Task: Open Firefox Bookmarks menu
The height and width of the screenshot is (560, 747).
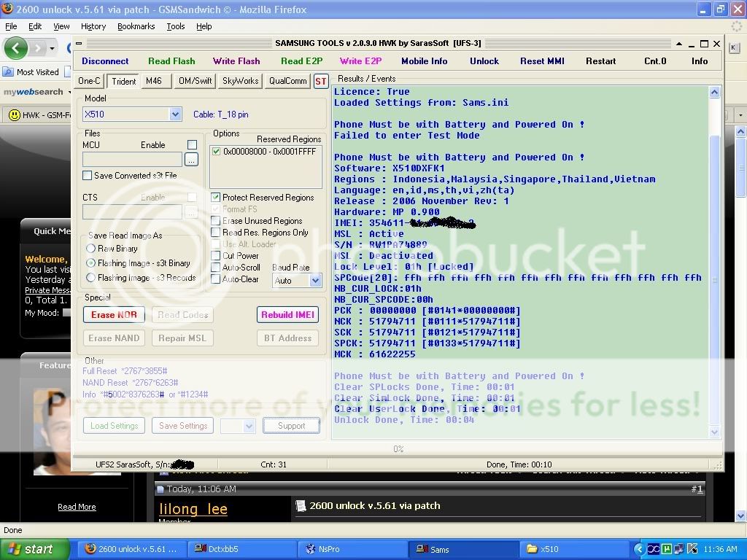Action: pyautogui.click(x=136, y=26)
